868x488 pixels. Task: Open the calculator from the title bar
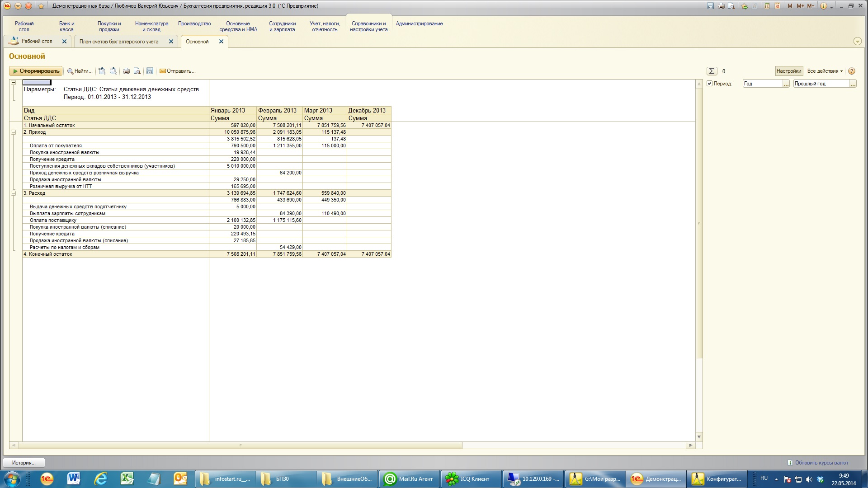pos(767,6)
